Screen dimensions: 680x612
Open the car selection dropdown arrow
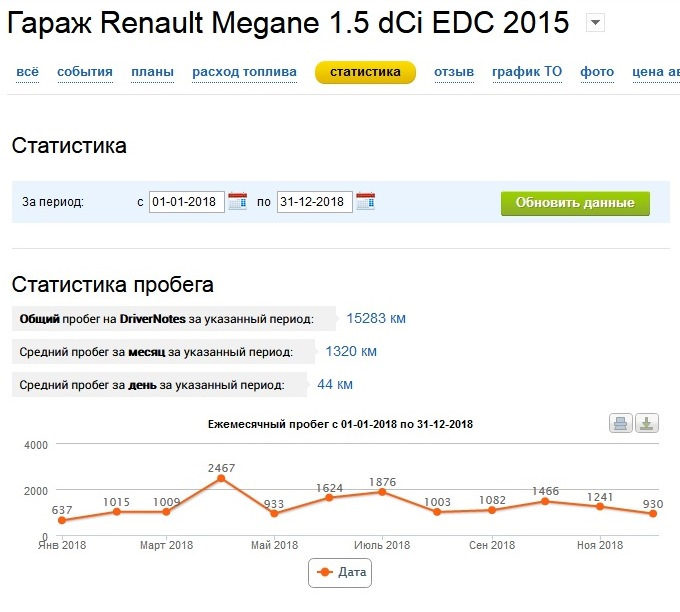coord(595,22)
